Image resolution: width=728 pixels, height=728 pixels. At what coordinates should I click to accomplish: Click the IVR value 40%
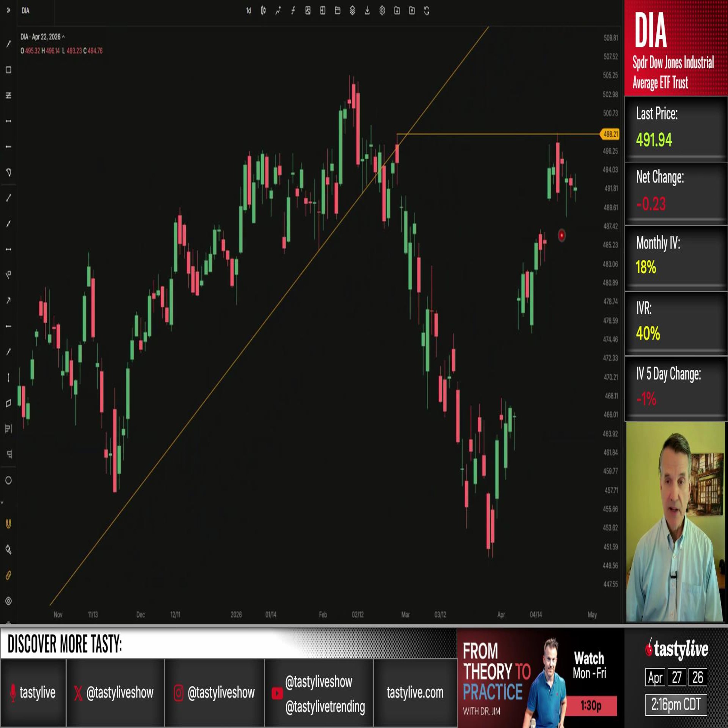tap(648, 333)
